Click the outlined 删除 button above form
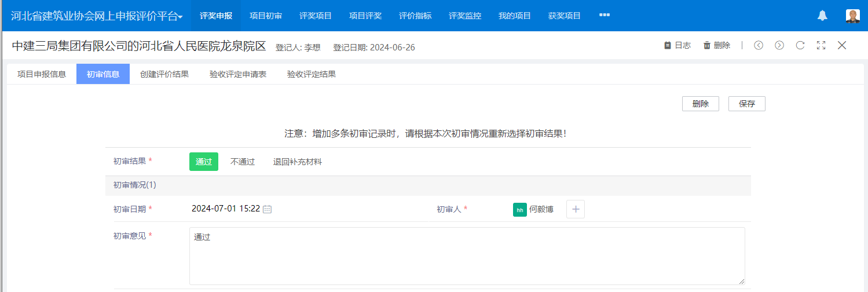The image size is (868, 292). click(x=701, y=104)
